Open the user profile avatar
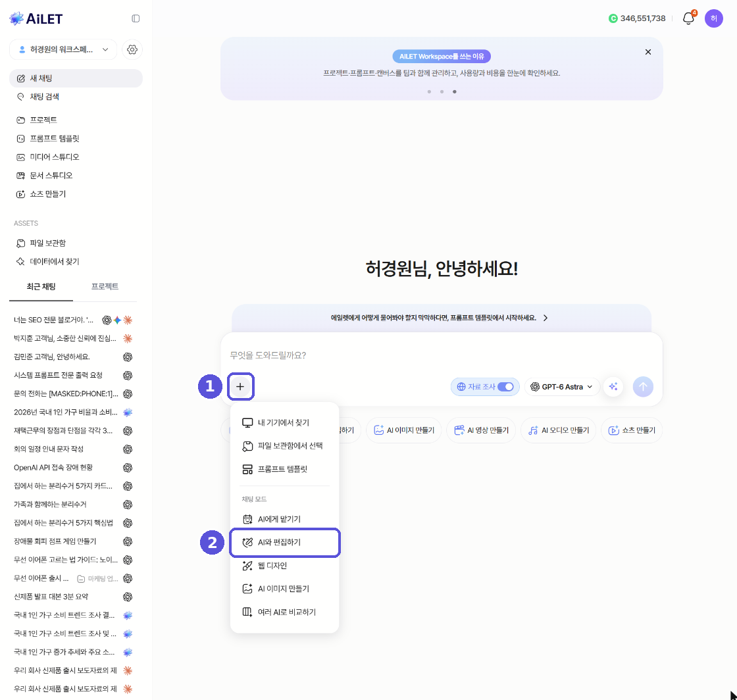This screenshot has width=737, height=700. 713,18
